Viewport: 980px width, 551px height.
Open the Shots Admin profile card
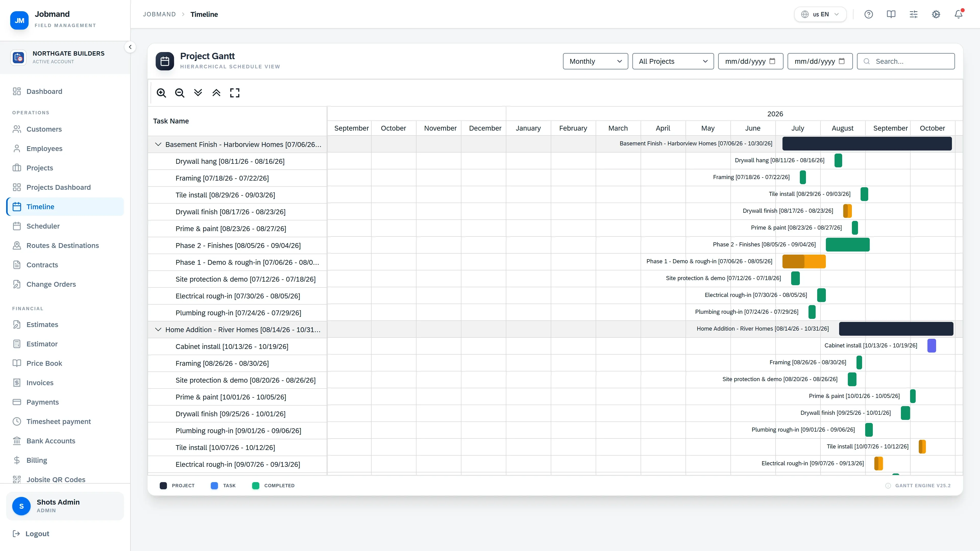(x=65, y=506)
